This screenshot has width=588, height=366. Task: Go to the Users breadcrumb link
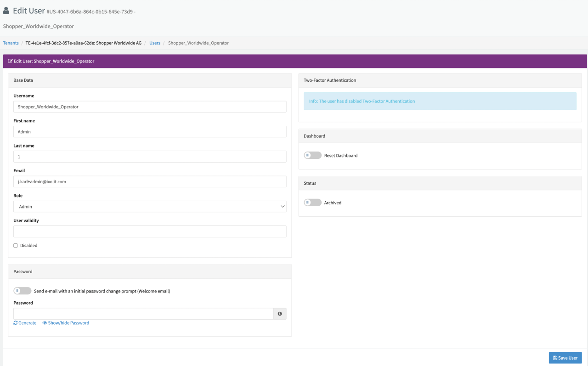click(155, 43)
